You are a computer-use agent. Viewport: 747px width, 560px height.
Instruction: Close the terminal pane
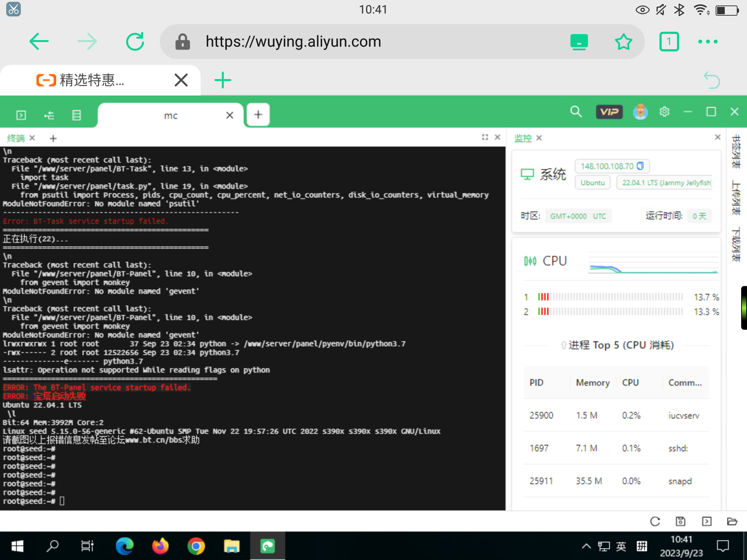coord(498,137)
